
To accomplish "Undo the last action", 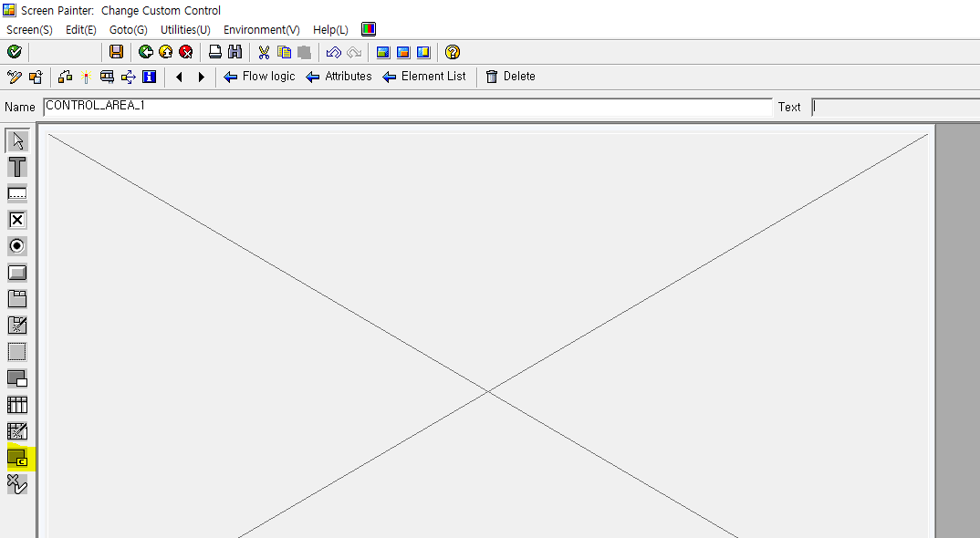I will 334,52.
